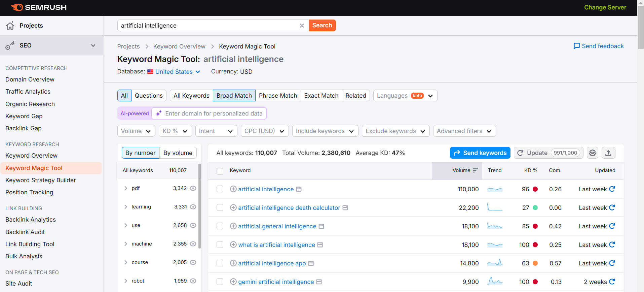Switch to the Questions tab
The image size is (644, 292).
pyautogui.click(x=149, y=96)
